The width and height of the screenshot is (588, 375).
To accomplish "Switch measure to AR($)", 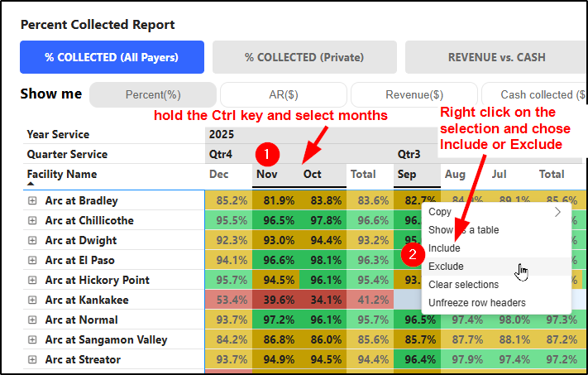I will [x=284, y=94].
